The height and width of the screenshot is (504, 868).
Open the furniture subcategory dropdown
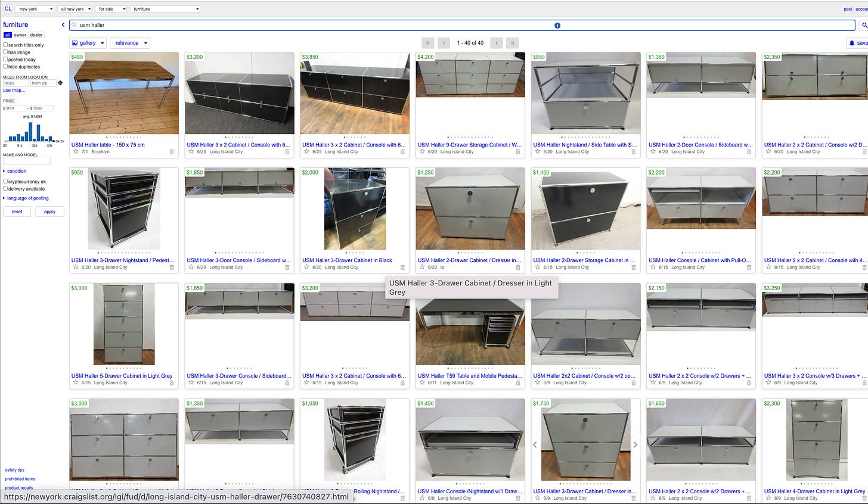pyautogui.click(x=165, y=9)
